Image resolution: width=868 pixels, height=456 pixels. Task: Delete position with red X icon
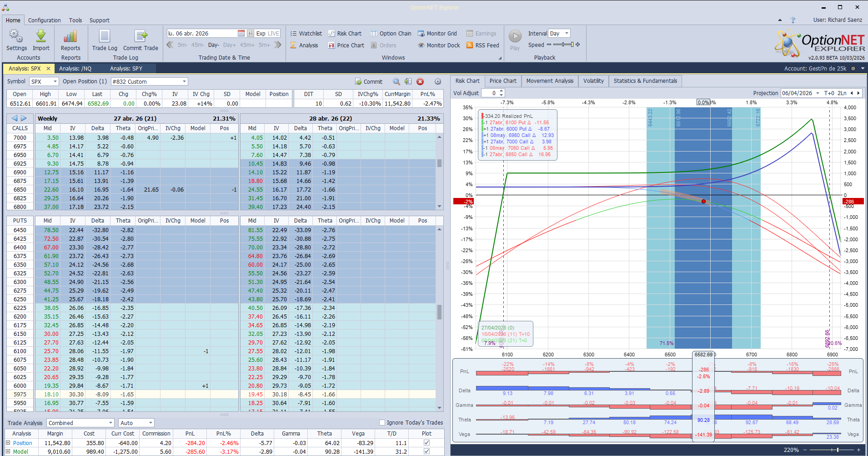(x=420, y=81)
